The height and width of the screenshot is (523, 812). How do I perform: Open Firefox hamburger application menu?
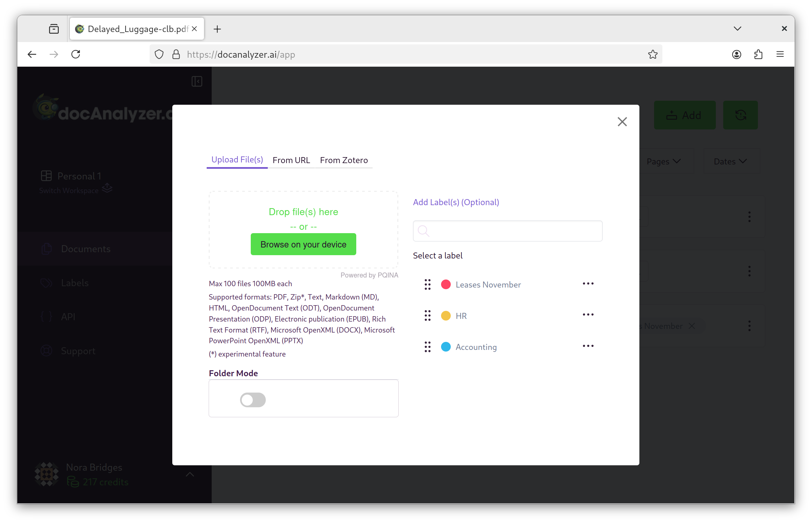coord(780,54)
